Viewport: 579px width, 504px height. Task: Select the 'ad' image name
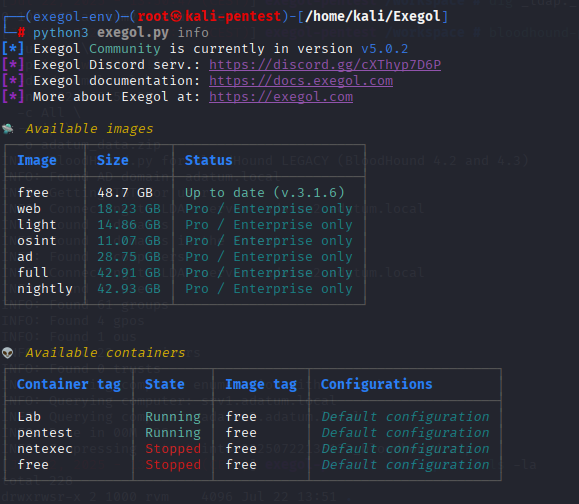25,257
